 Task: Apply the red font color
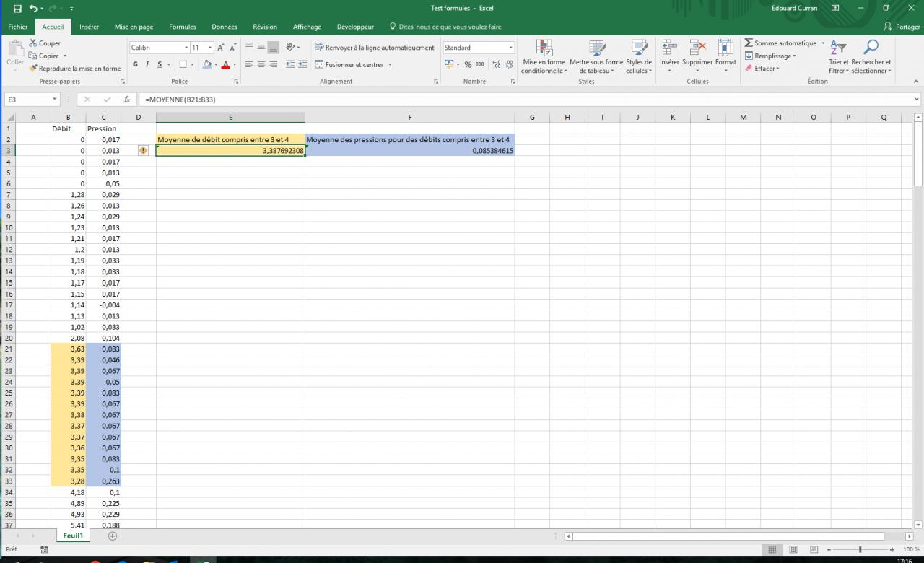tap(225, 64)
